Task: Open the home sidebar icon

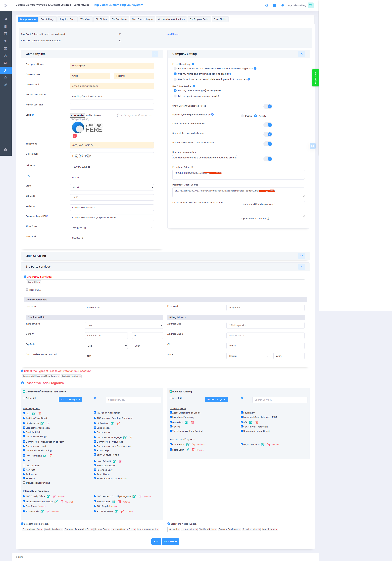Action: pos(6,19)
